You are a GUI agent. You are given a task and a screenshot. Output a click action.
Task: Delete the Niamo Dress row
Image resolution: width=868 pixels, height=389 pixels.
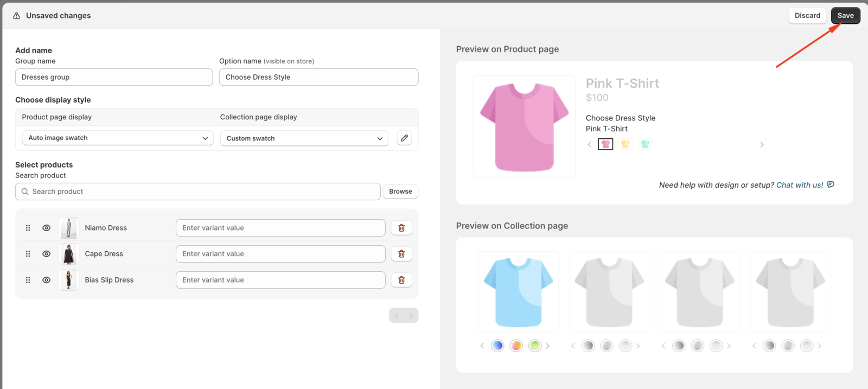pos(401,228)
